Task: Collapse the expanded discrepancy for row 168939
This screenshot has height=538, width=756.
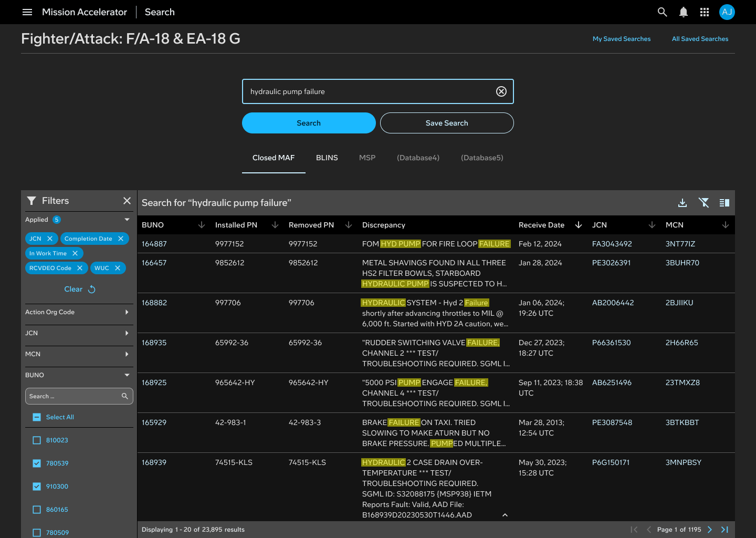Action: [x=505, y=515]
